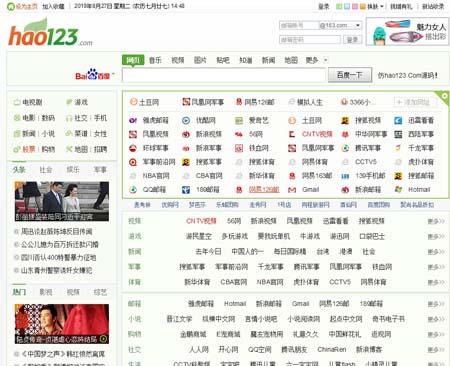Click the 189邮箱 icon
The width and height of the screenshot is (450, 366).
tap(186, 190)
